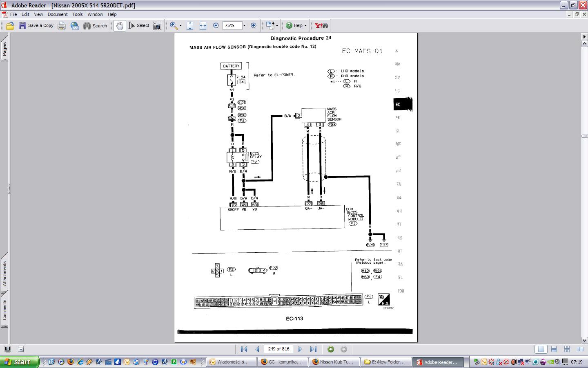Switch to Single Page layout view
Image resolution: width=588 pixels, height=368 pixels.
541,349
